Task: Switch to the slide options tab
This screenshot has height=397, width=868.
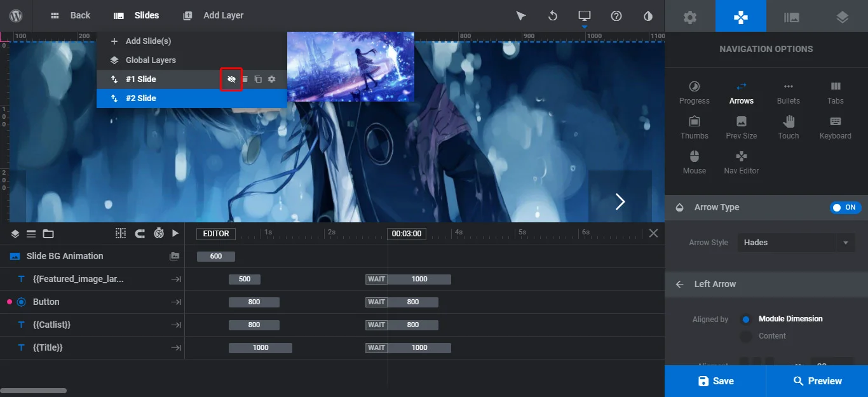Action: tap(792, 16)
